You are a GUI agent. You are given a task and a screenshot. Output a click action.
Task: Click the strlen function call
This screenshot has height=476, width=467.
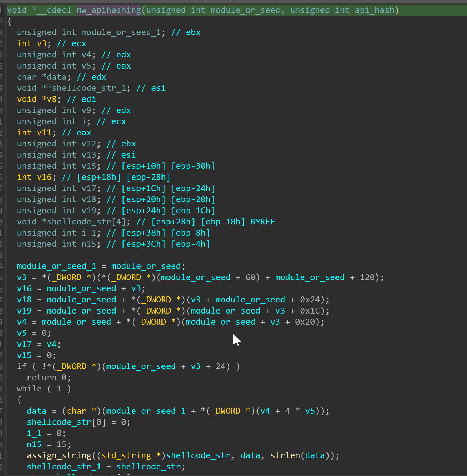(285, 455)
